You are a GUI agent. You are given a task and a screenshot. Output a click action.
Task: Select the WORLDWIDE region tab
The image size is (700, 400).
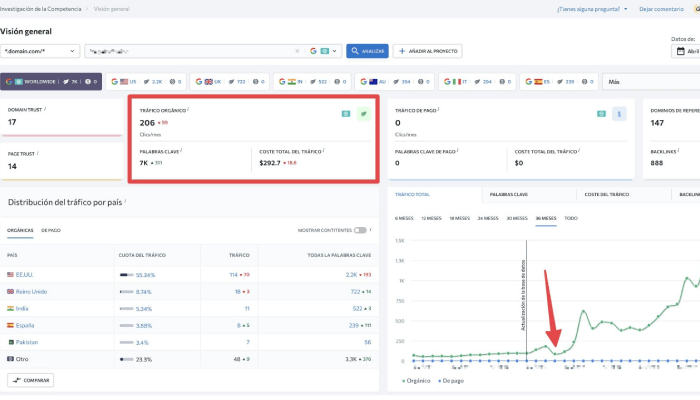point(51,82)
